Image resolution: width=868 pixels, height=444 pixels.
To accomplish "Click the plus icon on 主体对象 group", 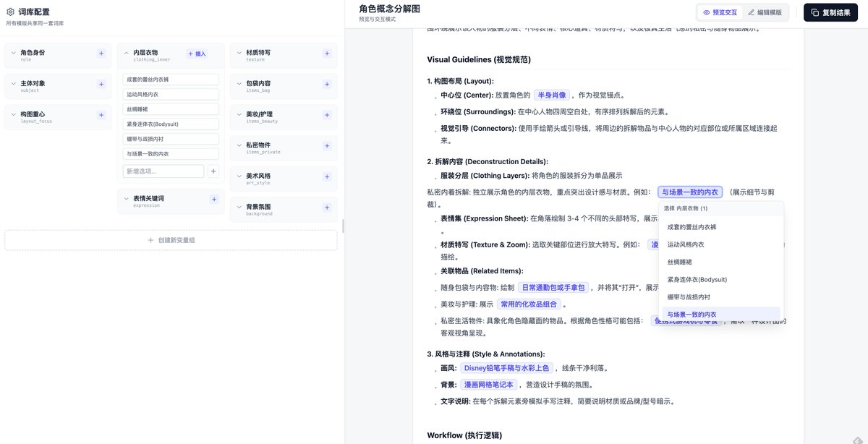I will (x=101, y=84).
